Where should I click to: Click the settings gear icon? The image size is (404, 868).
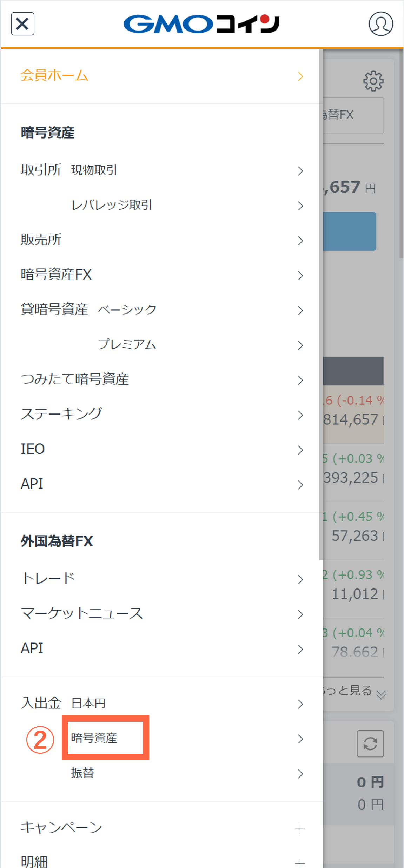[x=373, y=81]
